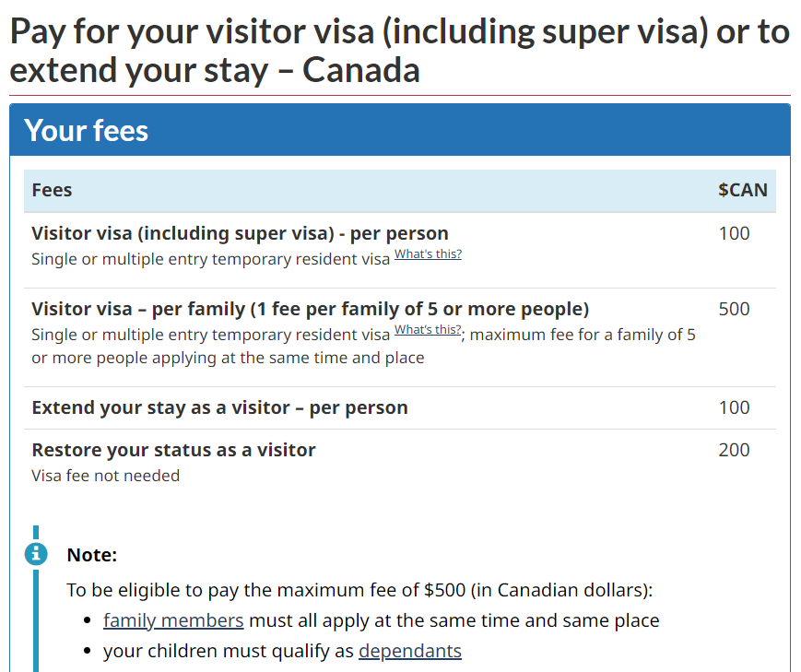Click the 500 fee amount
Image resolution: width=801 pixels, height=672 pixels.
click(x=734, y=309)
